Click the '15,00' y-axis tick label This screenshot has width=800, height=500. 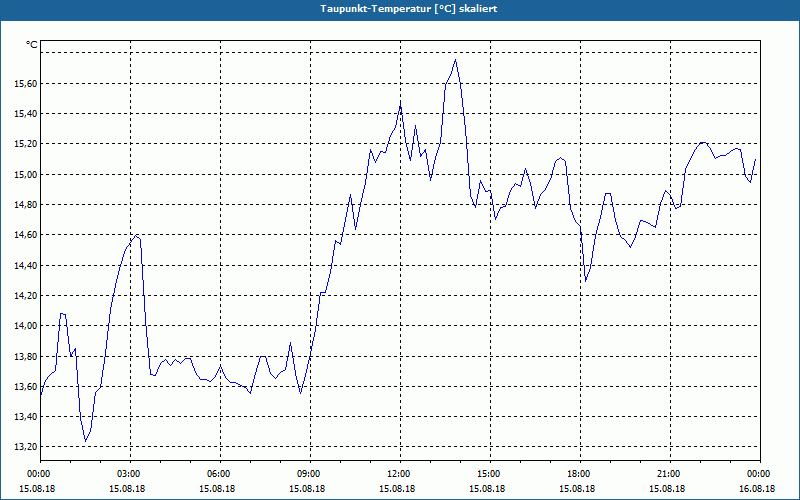[25, 174]
